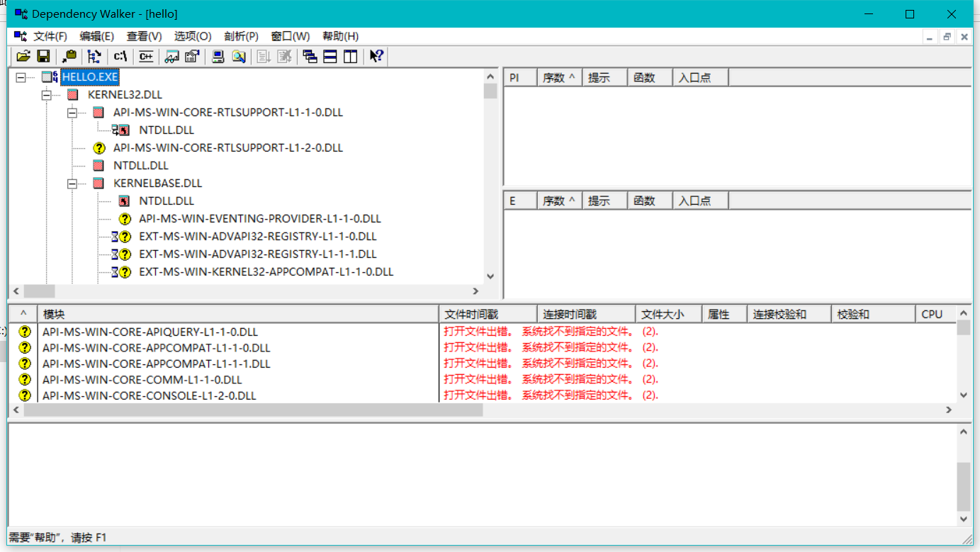Screen dimensions: 980x552
Task: Click the PI column header in imports pane
Action: (520, 78)
